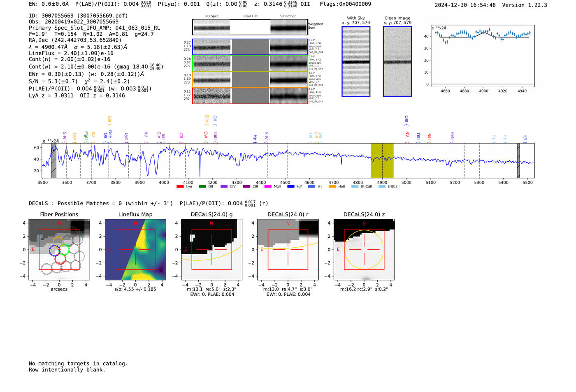
Task: Click the 'Row intentionally blank.' text
Action: pos(67,370)
